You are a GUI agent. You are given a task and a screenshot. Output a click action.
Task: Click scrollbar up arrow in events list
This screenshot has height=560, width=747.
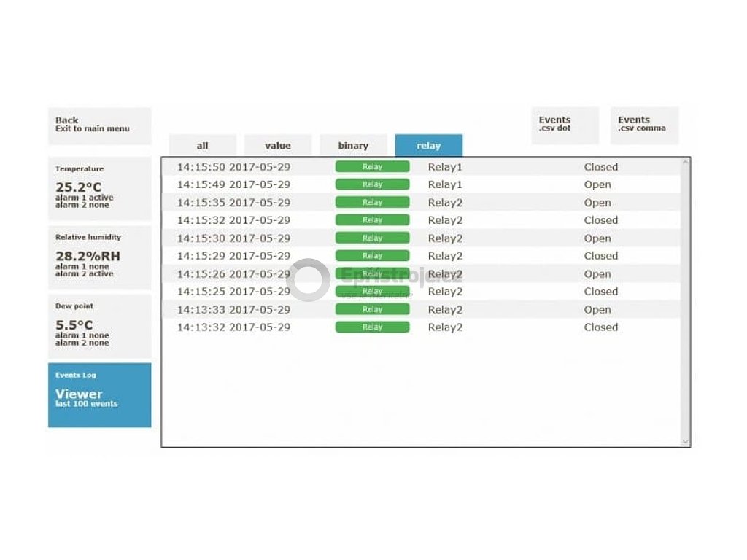(685, 163)
